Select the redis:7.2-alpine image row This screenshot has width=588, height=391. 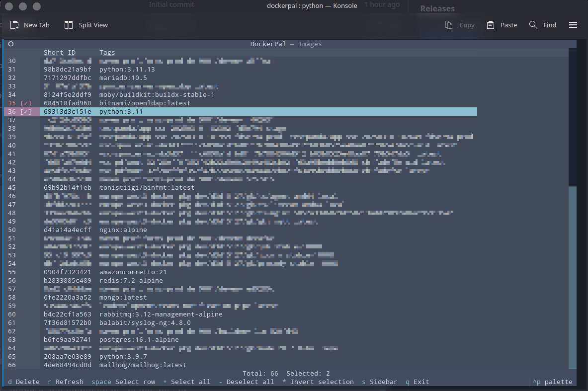coord(241,280)
